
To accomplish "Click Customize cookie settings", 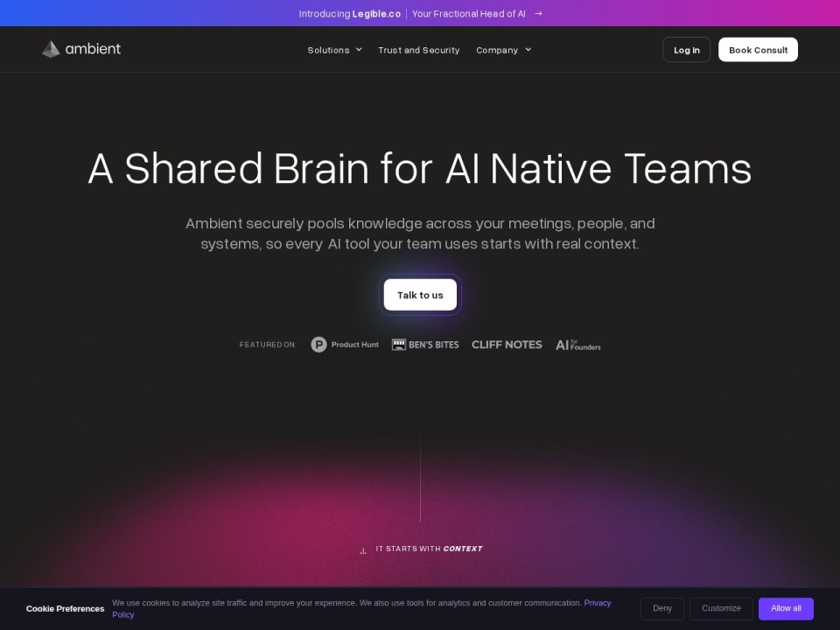I will [721, 609].
